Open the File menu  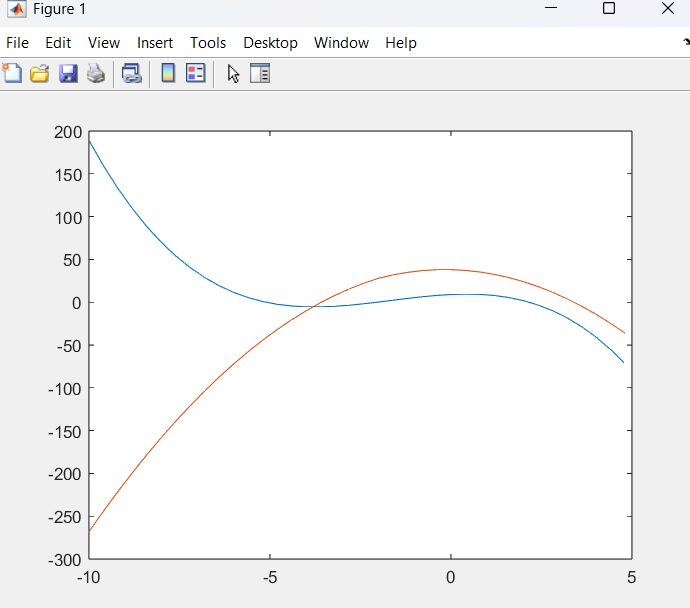pyautogui.click(x=18, y=43)
